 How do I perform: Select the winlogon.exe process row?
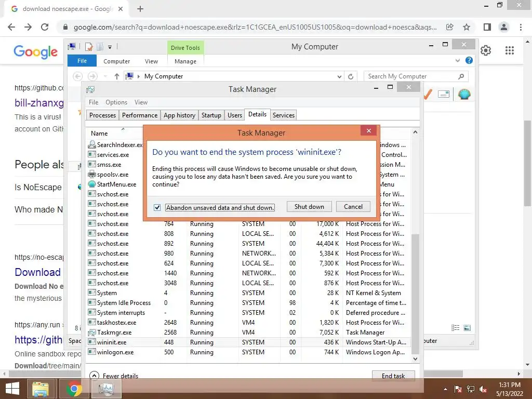pyautogui.click(x=248, y=352)
